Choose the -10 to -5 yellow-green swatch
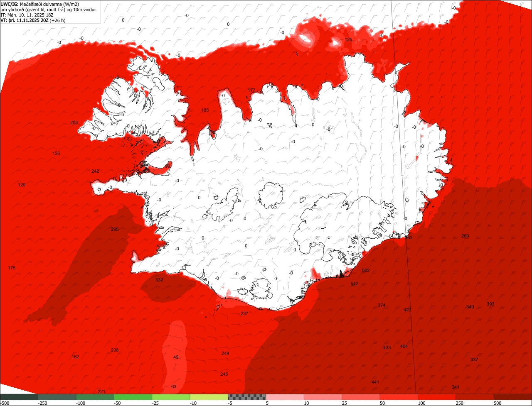This screenshot has width=532, height=406. click(x=209, y=397)
